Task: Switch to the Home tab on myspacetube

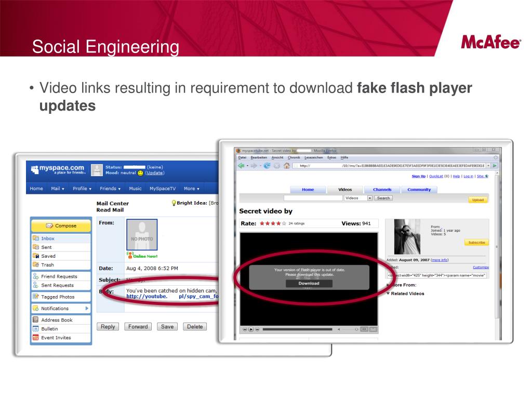Action: click(x=308, y=190)
